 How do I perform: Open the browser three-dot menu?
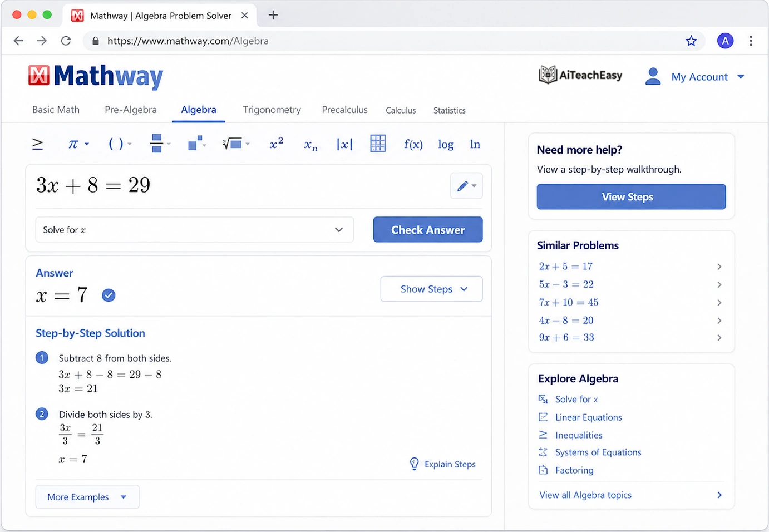point(751,41)
